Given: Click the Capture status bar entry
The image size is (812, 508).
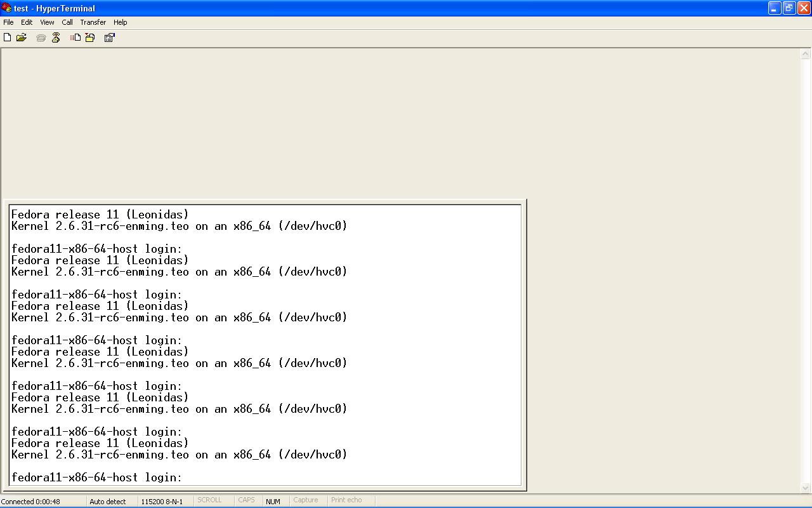Looking at the screenshot, I should click(305, 500).
